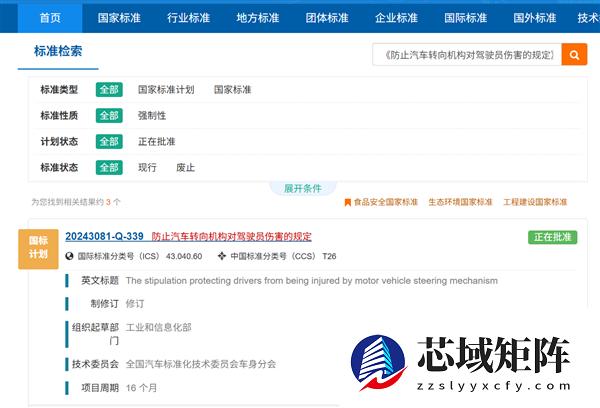The height and width of the screenshot is (408, 600).
Task: Open the 首页 navigation tab
Action: [50, 18]
